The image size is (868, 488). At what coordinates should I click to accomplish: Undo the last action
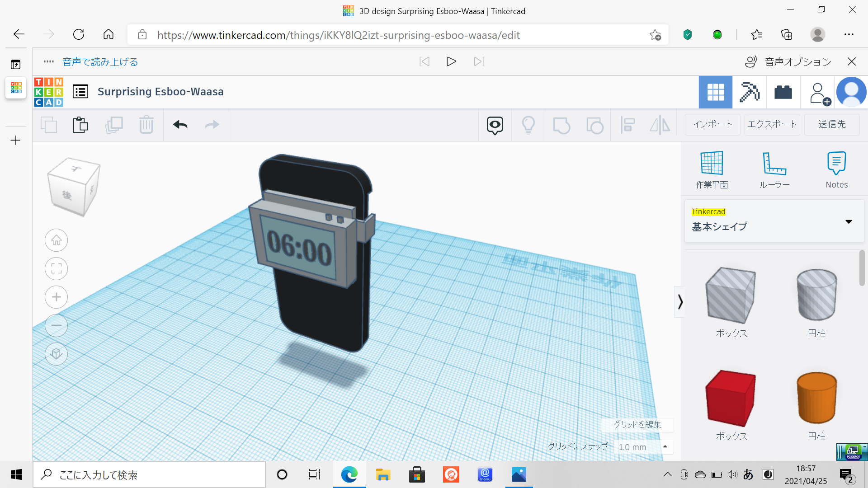tap(180, 125)
